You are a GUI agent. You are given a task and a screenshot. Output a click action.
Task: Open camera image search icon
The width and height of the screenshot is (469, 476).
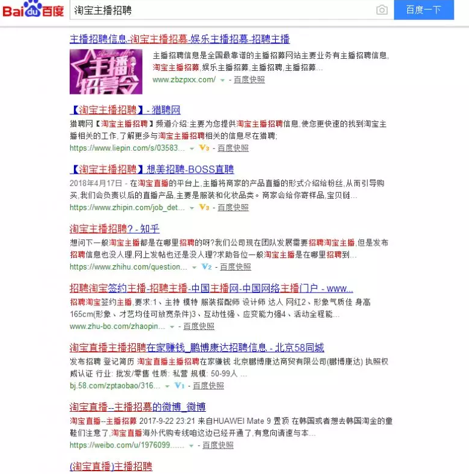382,10
